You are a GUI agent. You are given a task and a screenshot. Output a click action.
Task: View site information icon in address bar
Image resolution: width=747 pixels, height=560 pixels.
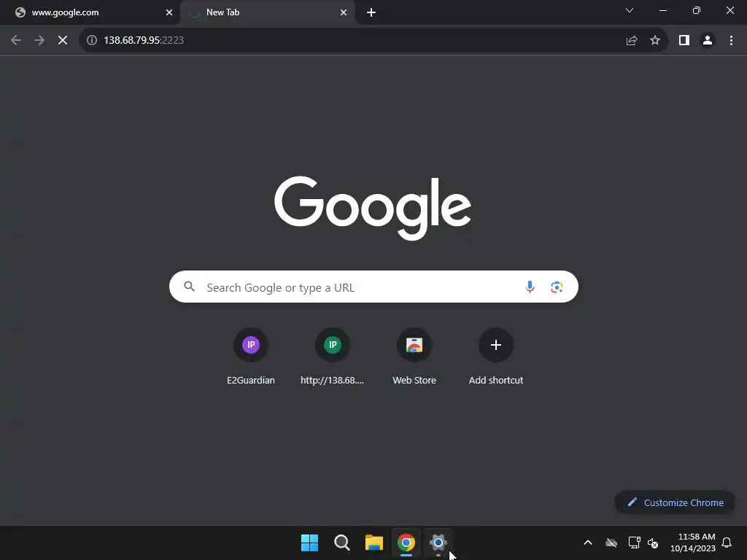tap(92, 41)
